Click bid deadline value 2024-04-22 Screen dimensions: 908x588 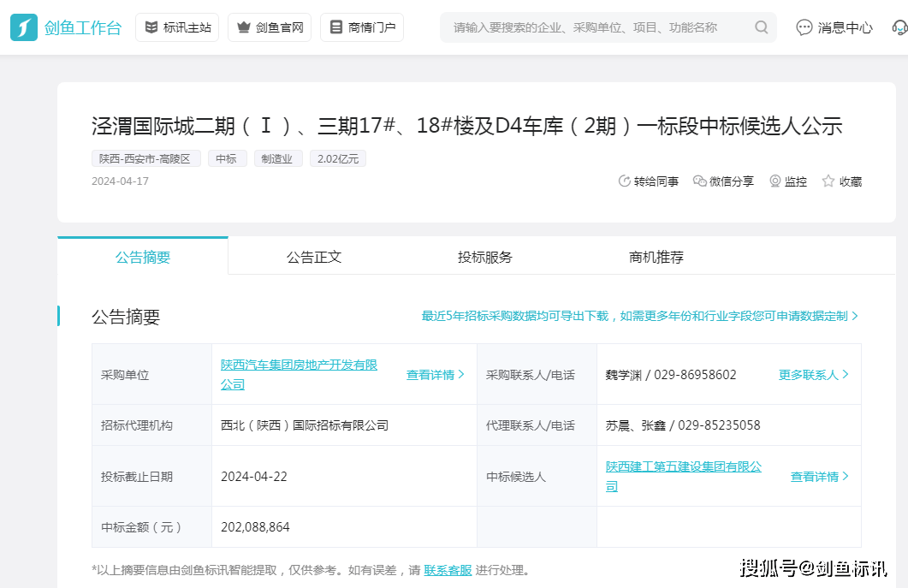pyautogui.click(x=253, y=477)
